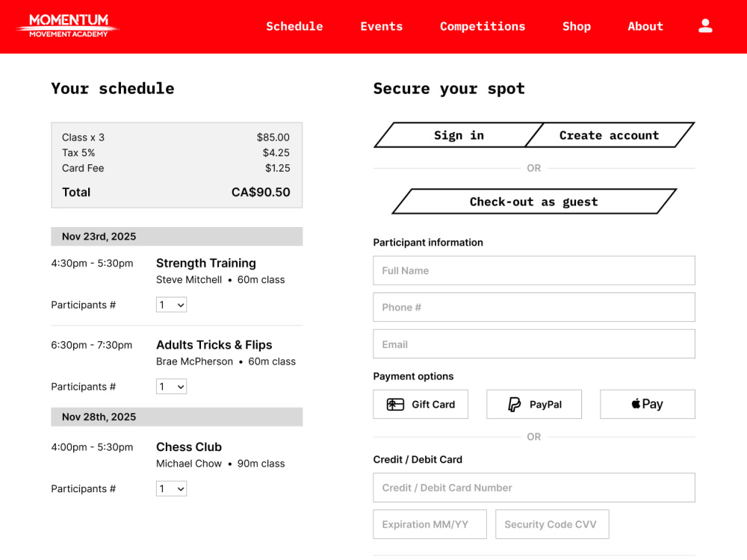This screenshot has height=560, width=747.
Task: Focus the Full Name field
Action: [x=533, y=270]
